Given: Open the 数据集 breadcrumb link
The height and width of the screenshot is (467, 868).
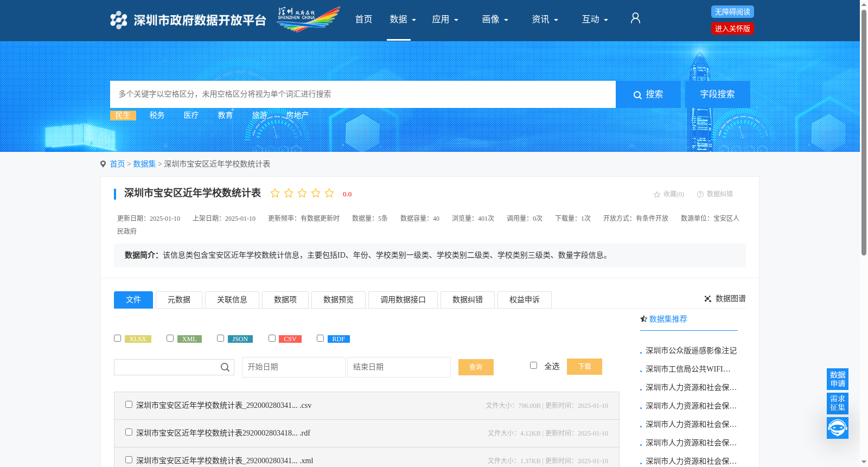Looking at the screenshot, I should click(x=145, y=164).
